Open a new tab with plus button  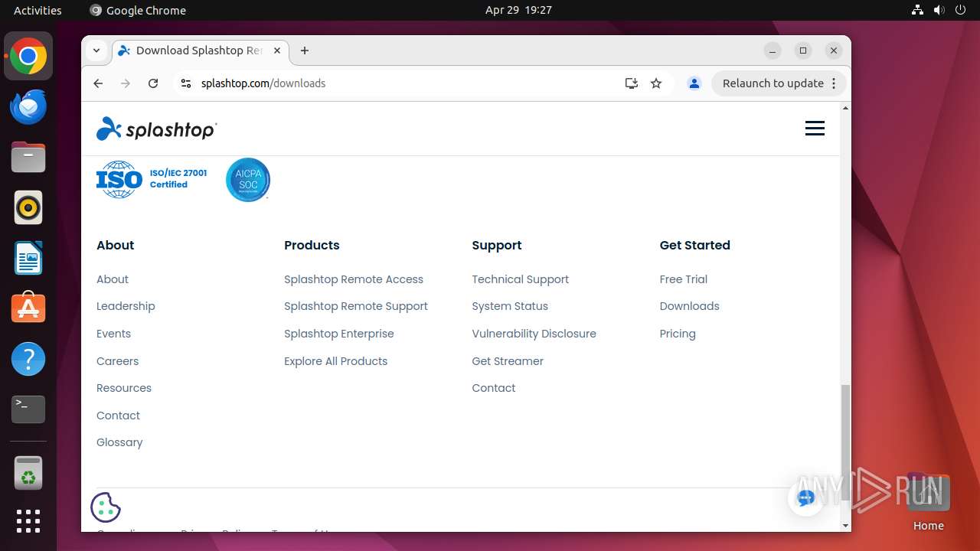(305, 51)
